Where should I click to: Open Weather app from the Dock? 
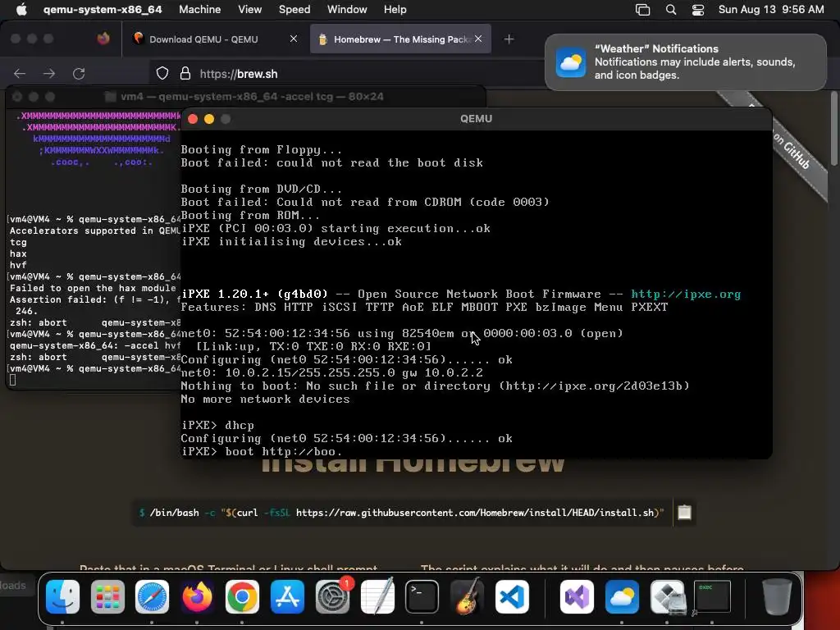click(x=622, y=596)
